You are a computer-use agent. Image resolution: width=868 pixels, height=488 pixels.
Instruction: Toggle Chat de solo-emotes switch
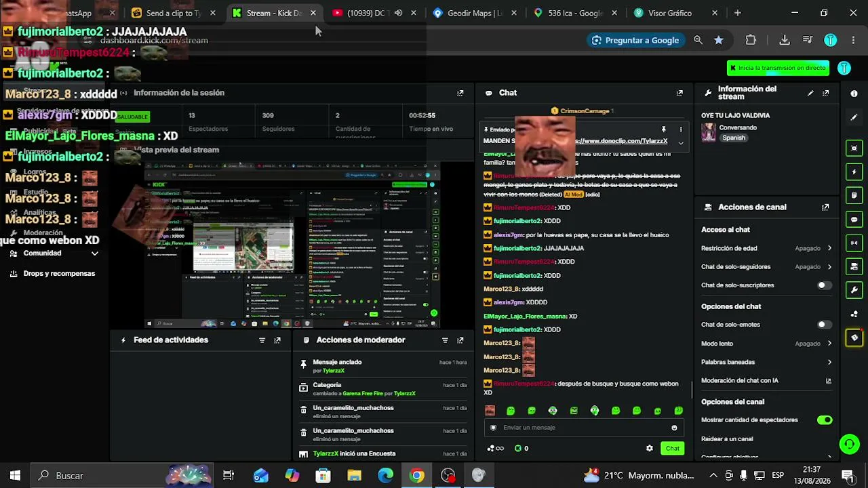click(824, 325)
